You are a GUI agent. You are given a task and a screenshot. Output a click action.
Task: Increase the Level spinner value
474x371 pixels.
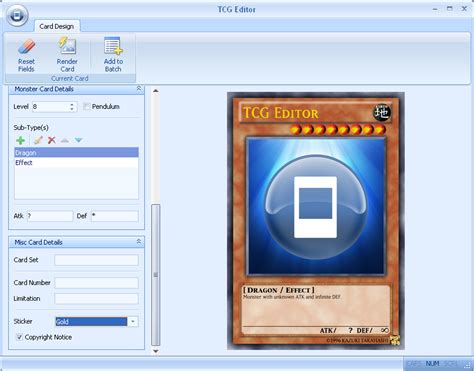point(72,104)
